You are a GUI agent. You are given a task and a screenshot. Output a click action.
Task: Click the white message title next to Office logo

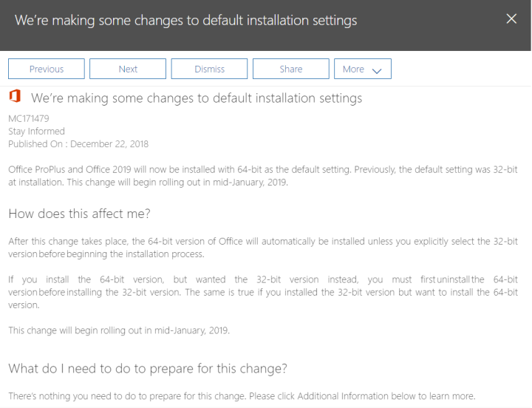[197, 98]
